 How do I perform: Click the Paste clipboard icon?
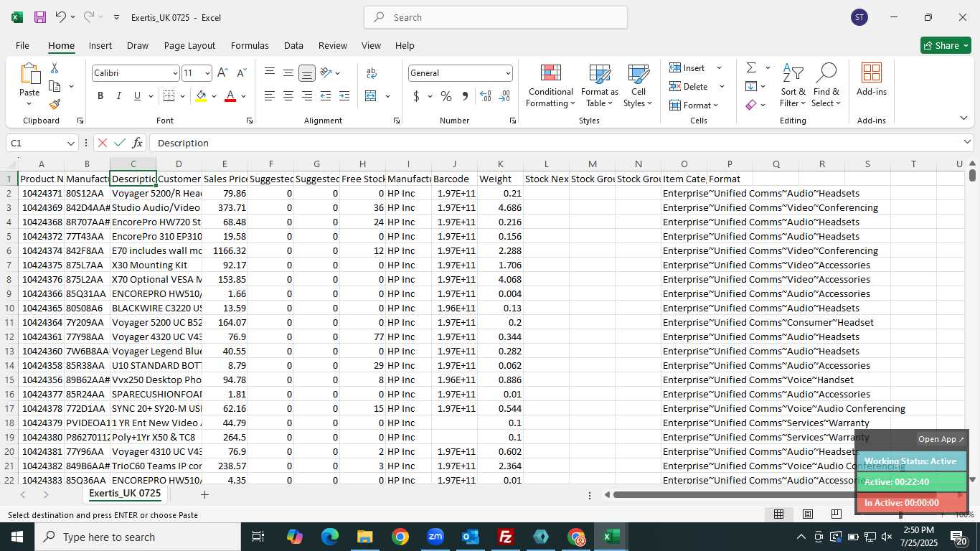point(29,74)
